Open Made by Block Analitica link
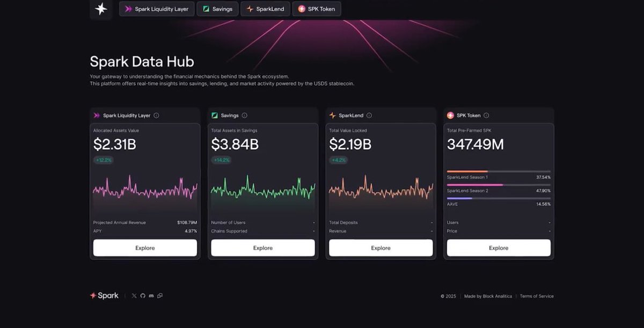Screen dimensions: 644x328 (x=488, y=296)
